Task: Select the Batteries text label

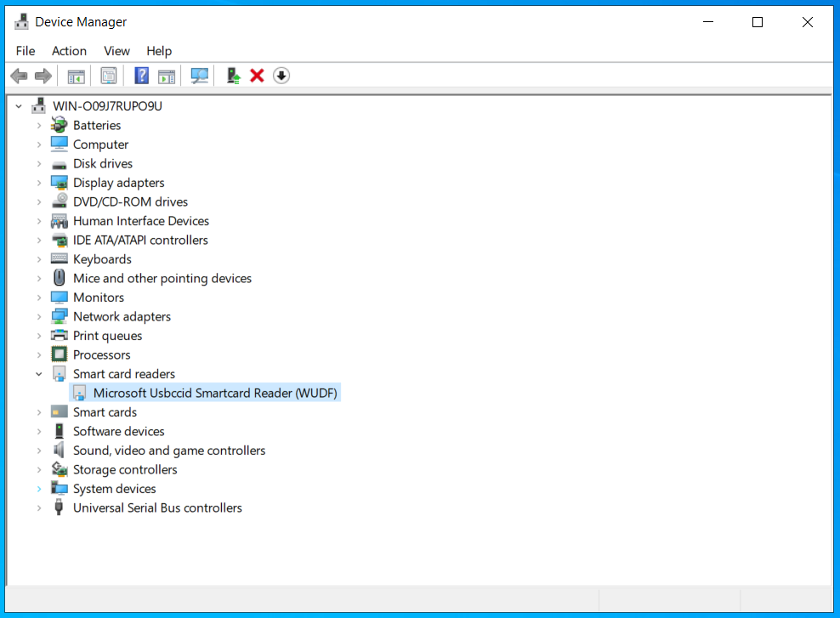Action: click(x=97, y=125)
